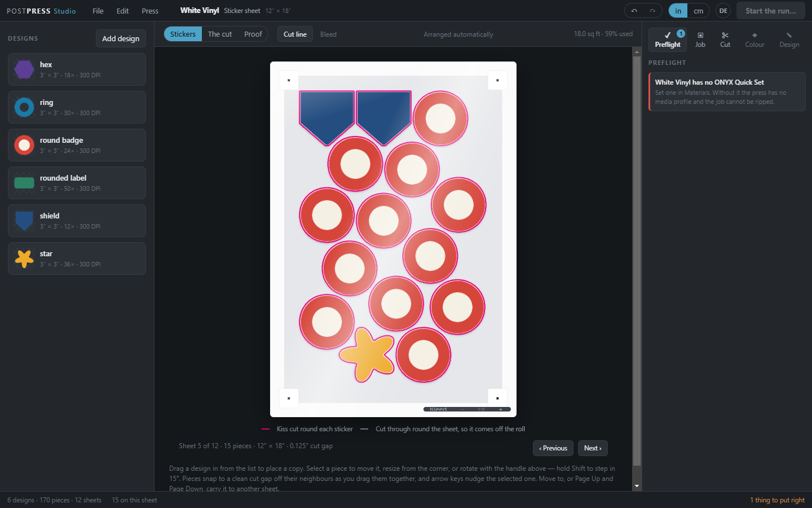Open the Press menu
The image size is (812, 508).
[150, 11]
